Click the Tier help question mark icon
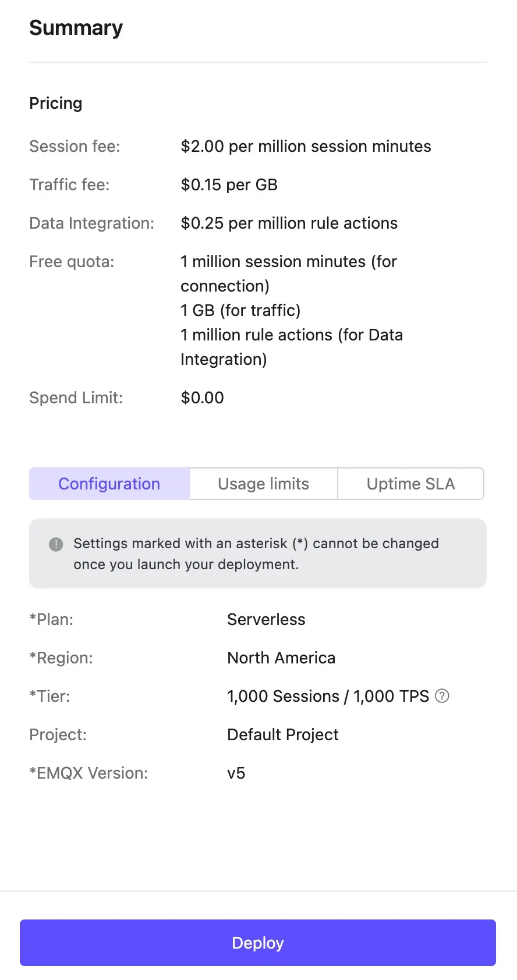 click(442, 696)
